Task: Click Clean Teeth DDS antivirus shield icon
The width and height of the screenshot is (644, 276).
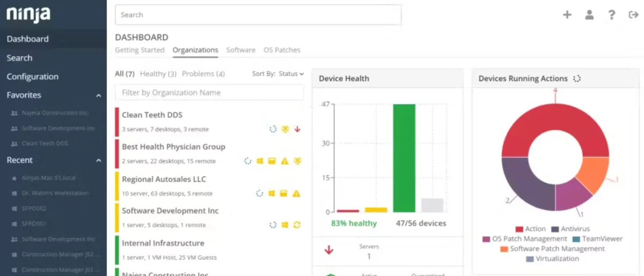Action: coord(285,129)
